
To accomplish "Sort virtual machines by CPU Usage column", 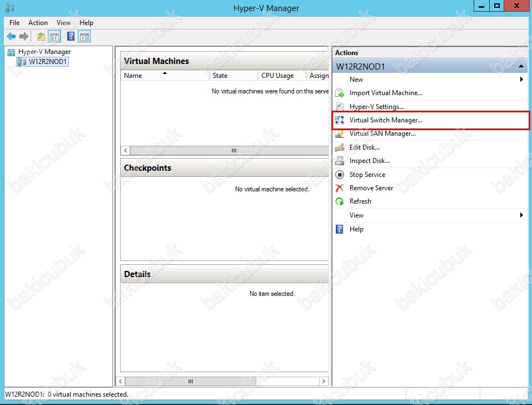I will tap(282, 75).
